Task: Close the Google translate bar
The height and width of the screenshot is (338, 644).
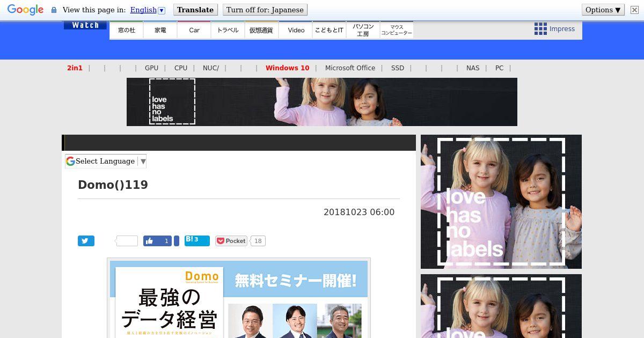Action: 634,10
